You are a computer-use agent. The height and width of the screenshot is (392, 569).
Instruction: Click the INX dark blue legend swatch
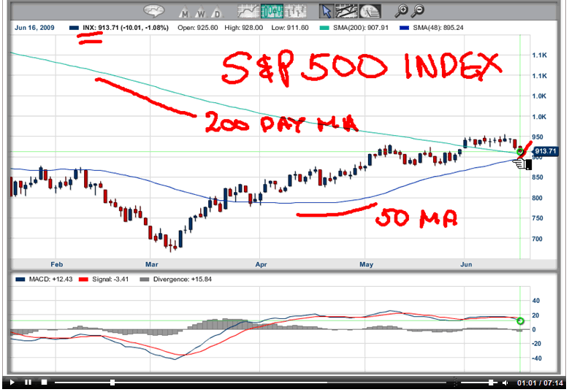[x=74, y=28]
